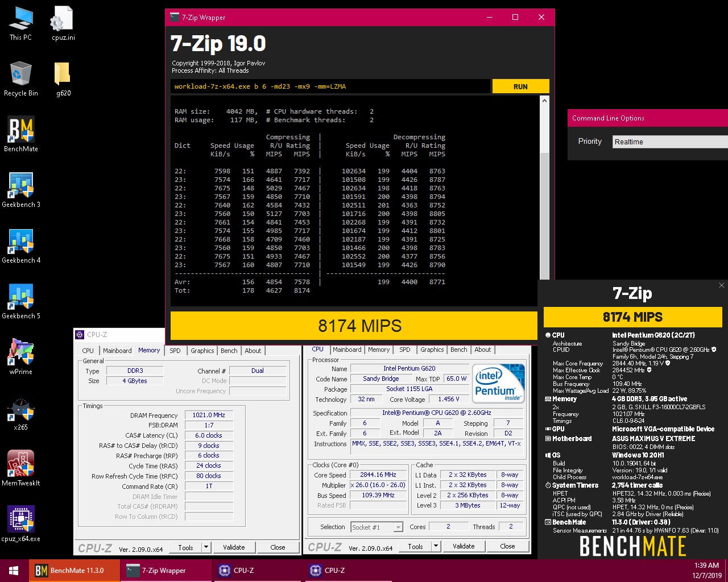Open Graphics tab in right CPU-Z window
The height and width of the screenshot is (582, 728).
point(432,350)
